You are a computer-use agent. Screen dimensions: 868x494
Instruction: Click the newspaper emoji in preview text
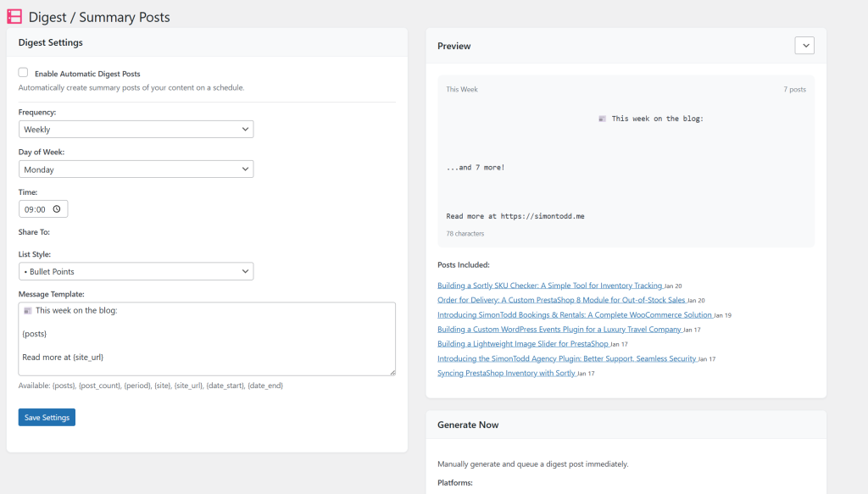click(x=602, y=119)
